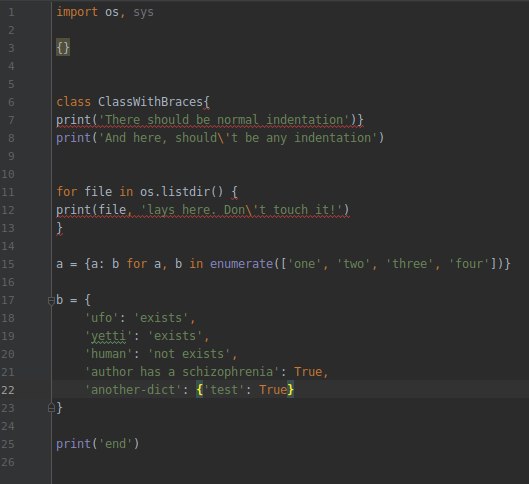Image resolution: width=529 pixels, height=484 pixels.
Task: Collapse the code fold marker beside 'b = {'
Action: coord(51,301)
